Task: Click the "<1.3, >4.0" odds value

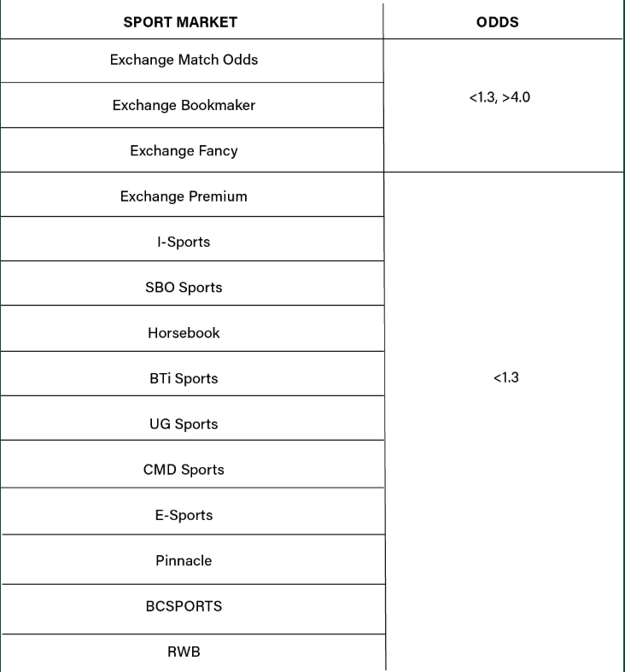Action: pos(499,98)
